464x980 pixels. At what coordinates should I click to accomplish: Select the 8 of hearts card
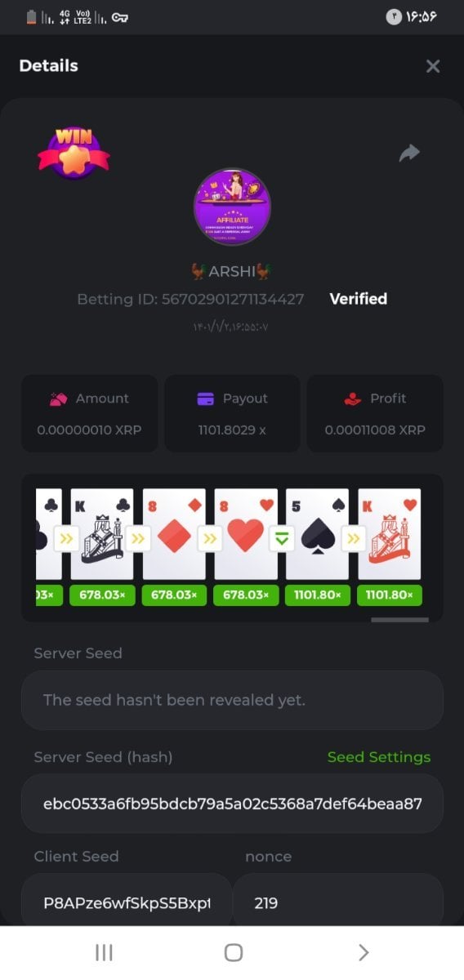coord(246,534)
